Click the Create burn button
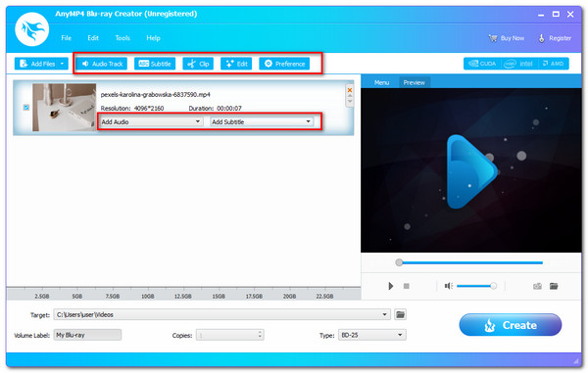Screen dimensions: 588x373 (x=510, y=325)
